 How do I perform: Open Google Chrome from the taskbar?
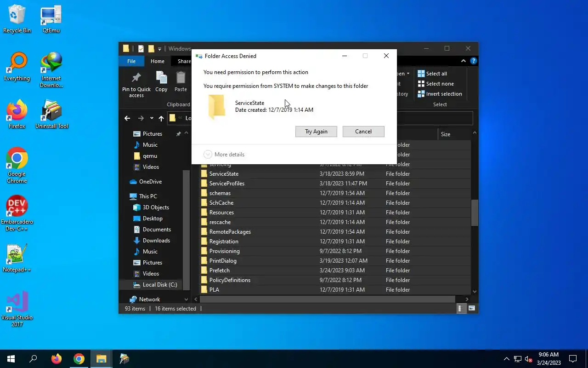(79, 359)
